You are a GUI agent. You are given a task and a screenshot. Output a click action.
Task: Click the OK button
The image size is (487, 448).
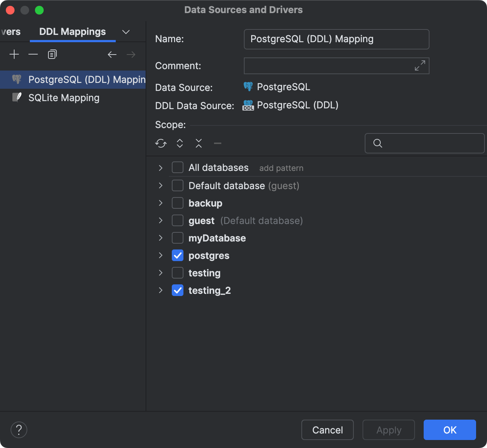(450, 430)
